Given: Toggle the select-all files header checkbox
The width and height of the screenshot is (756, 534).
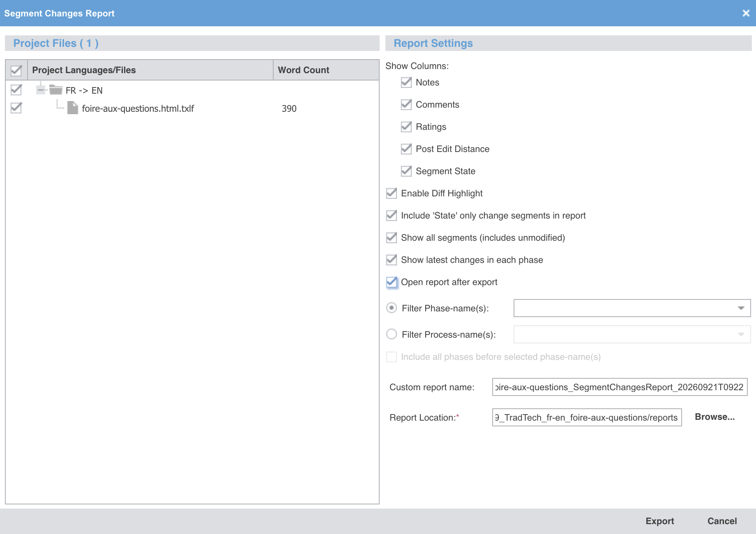Looking at the screenshot, I should pos(16,70).
